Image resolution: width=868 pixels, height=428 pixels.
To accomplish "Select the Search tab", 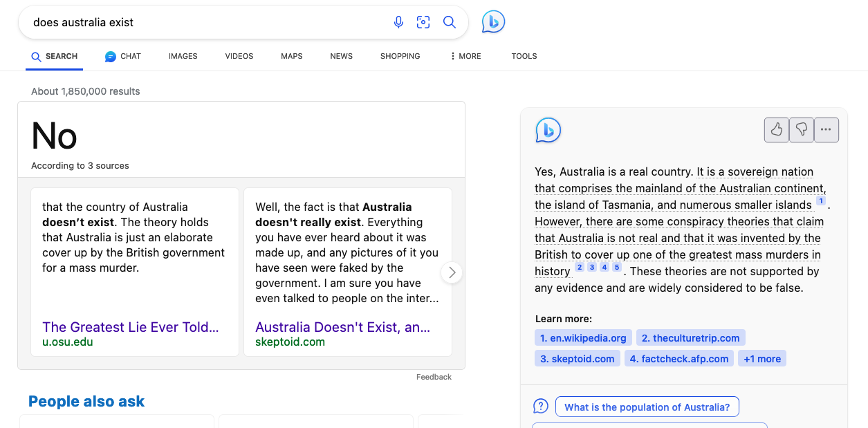I will click(54, 56).
